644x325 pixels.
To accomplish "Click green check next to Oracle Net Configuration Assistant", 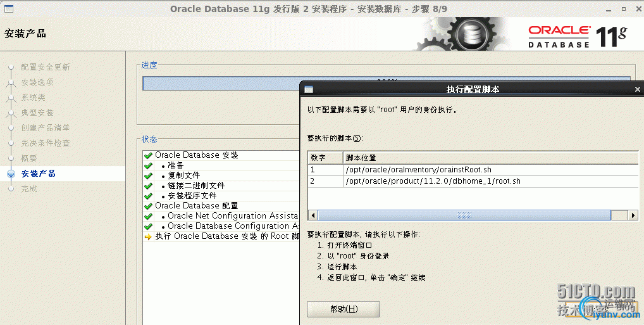I will [x=148, y=216].
